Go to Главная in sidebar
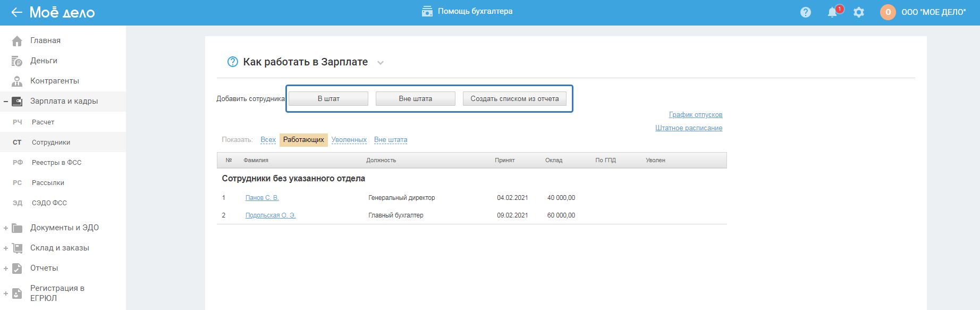 (x=45, y=40)
